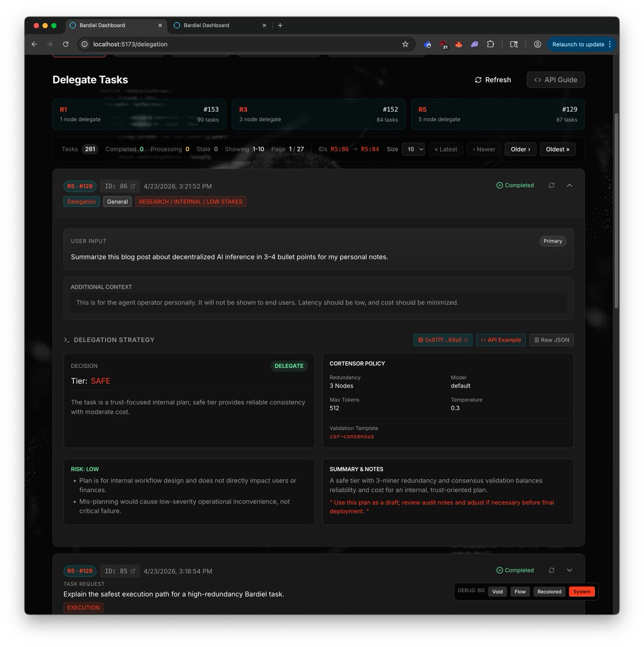Collapse task 86 with the chevron

pyautogui.click(x=569, y=185)
